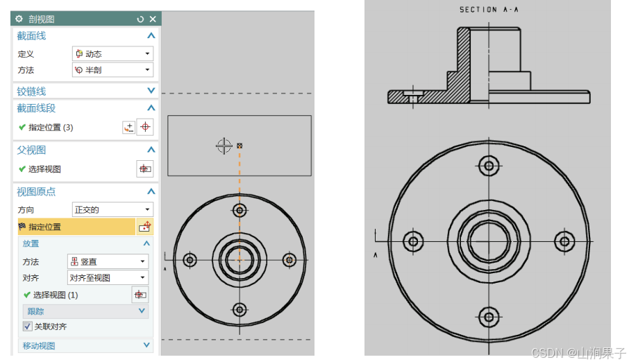Image resolution: width=629 pixels, height=364 pixels.
Task: Click the highlighted 指定位置 row
Action: 76,227
